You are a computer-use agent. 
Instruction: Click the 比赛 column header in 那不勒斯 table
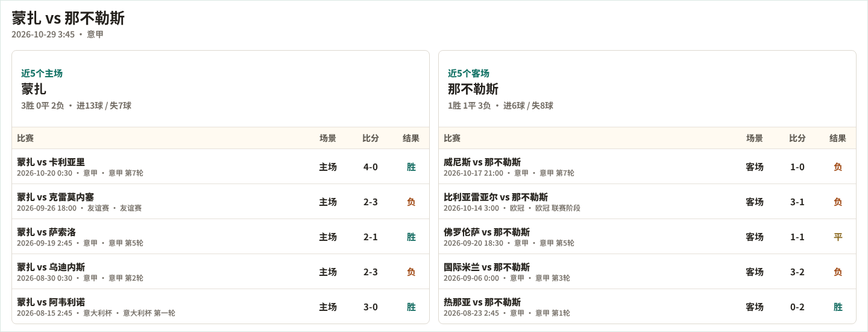click(452, 138)
